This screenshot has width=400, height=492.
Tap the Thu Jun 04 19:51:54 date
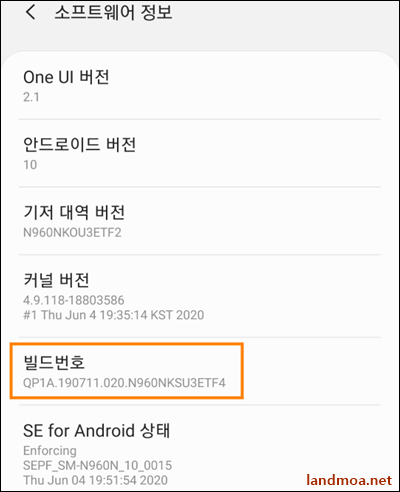(95, 480)
